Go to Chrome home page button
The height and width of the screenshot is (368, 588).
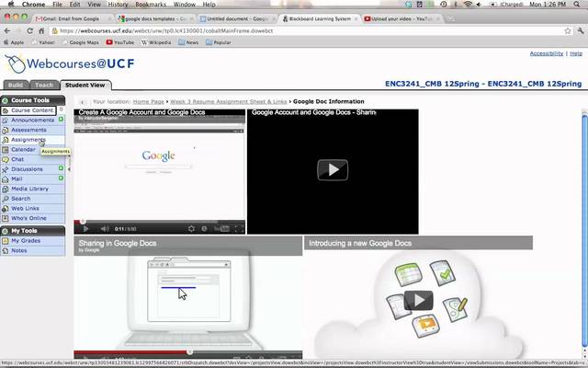coord(41,30)
